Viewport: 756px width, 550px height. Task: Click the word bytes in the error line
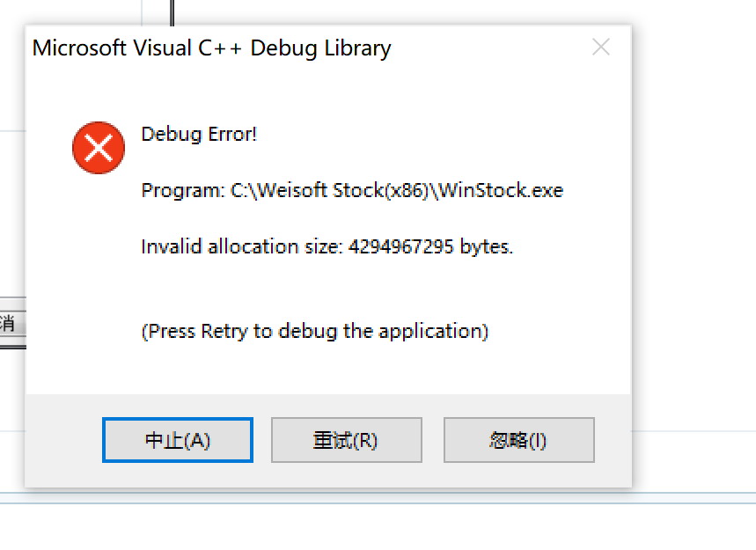(x=484, y=246)
